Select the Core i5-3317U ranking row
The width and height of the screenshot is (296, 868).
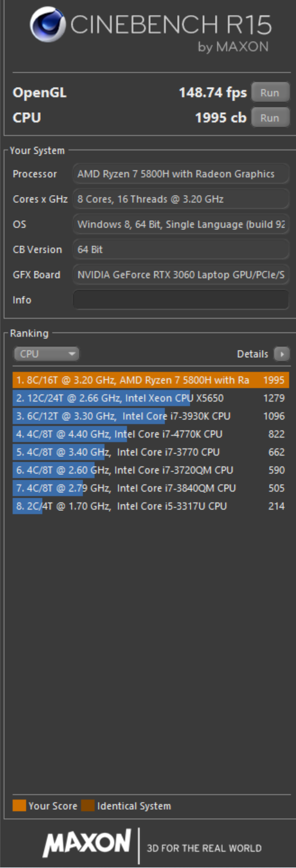(x=151, y=506)
